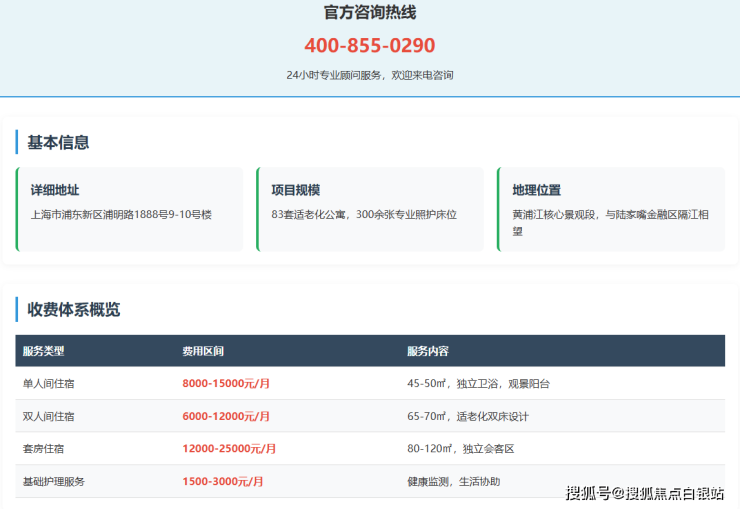Click the 官方咨询热线 heading
Screen dimensions: 740x509
coord(369,13)
